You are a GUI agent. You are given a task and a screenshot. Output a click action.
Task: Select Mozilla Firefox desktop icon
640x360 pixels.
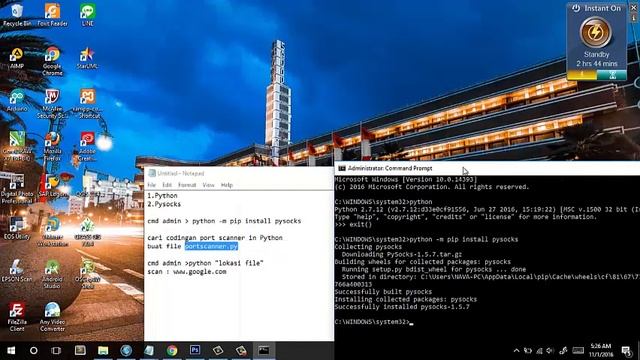[52, 146]
